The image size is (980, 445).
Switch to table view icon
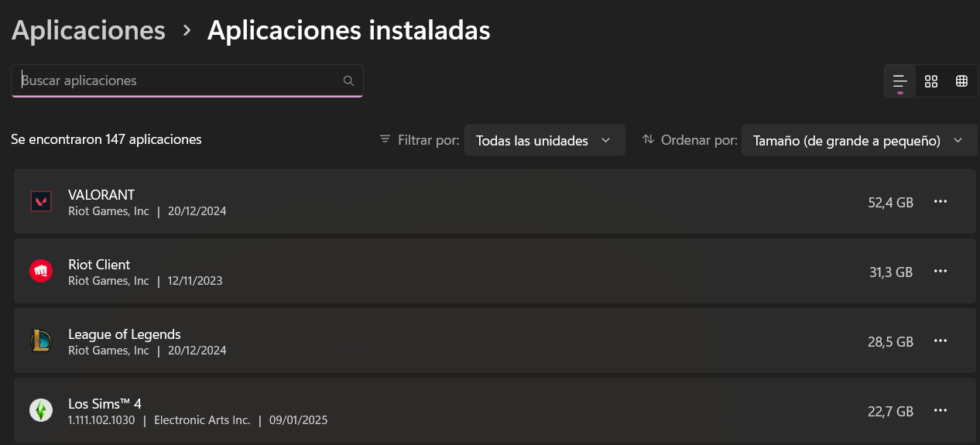coord(961,80)
